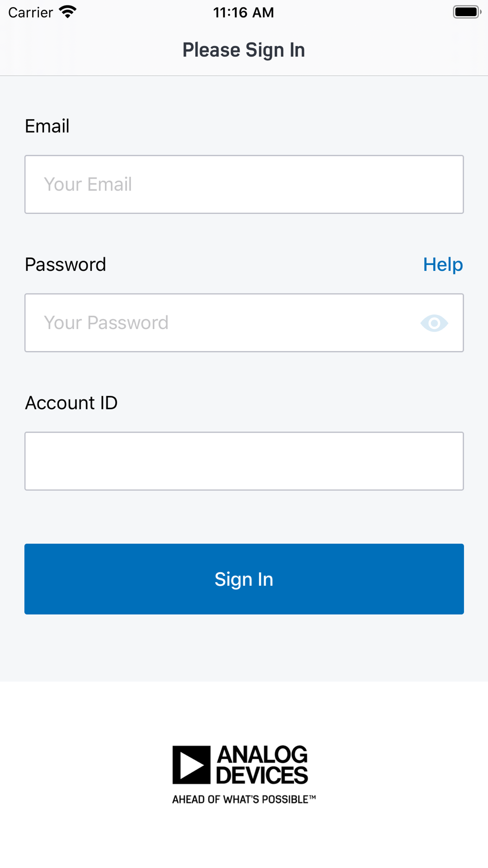This screenshot has width=488, height=868.
Task: Tap the Wi-Fi signal icon in status bar
Action: pos(68,12)
